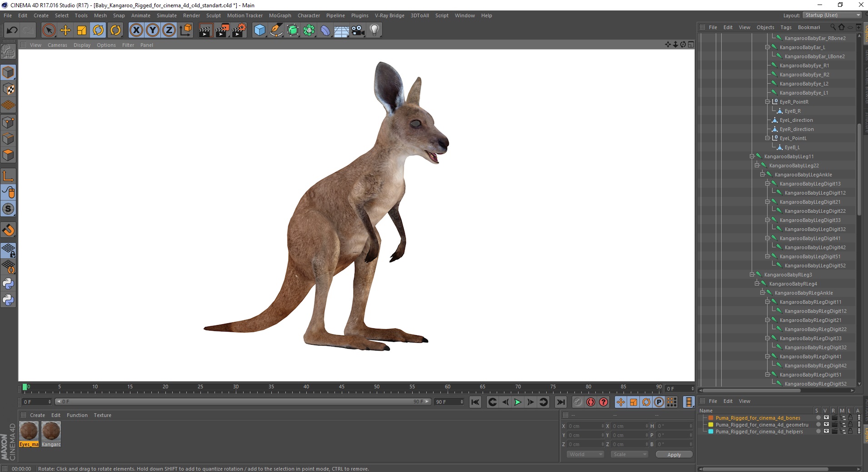
Task: Toggle Z axis lock
Action: pos(169,30)
